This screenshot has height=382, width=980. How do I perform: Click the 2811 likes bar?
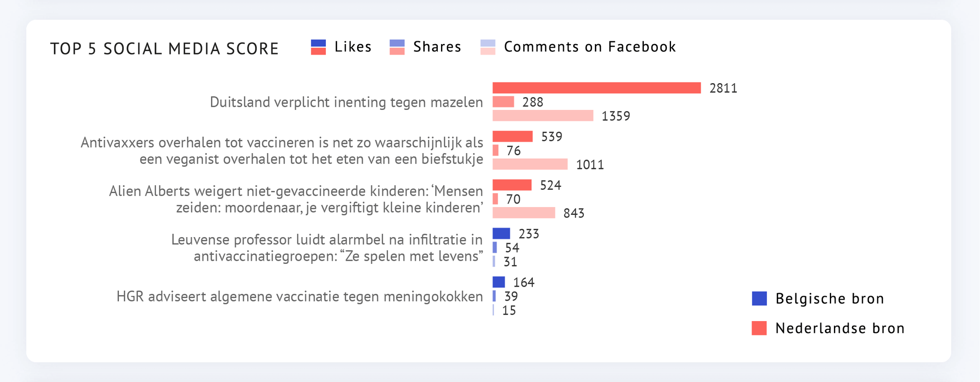tap(597, 88)
